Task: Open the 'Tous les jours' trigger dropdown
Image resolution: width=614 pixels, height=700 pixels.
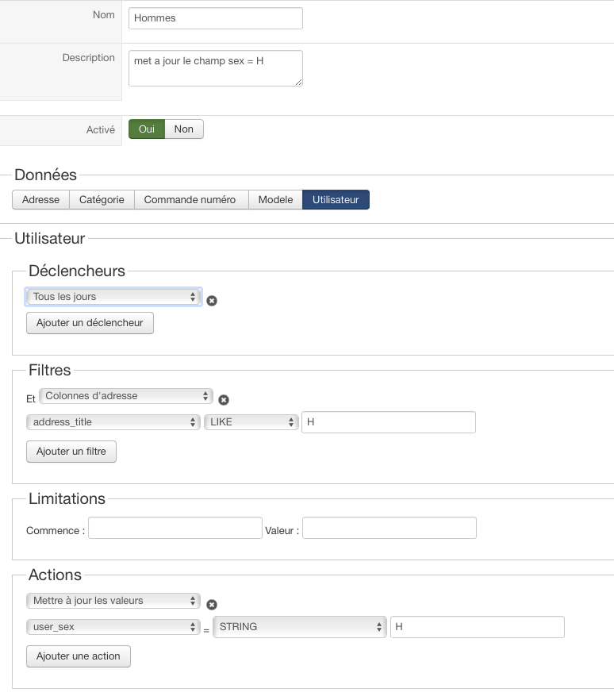Action: (114, 297)
